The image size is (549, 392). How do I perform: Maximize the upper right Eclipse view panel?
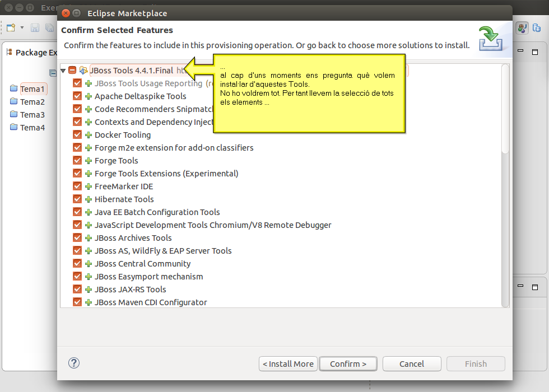pos(535,52)
